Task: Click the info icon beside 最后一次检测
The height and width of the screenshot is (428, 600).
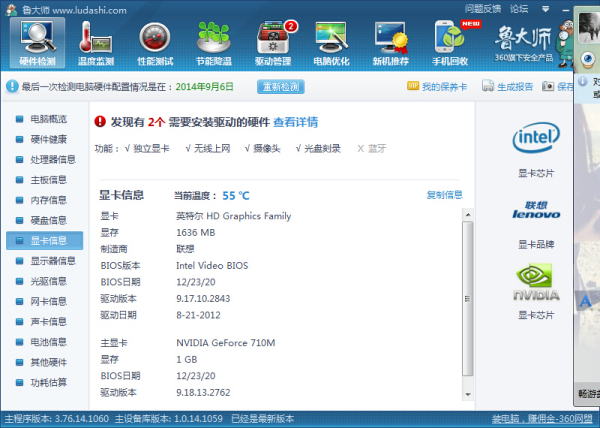Action: pos(12,86)
